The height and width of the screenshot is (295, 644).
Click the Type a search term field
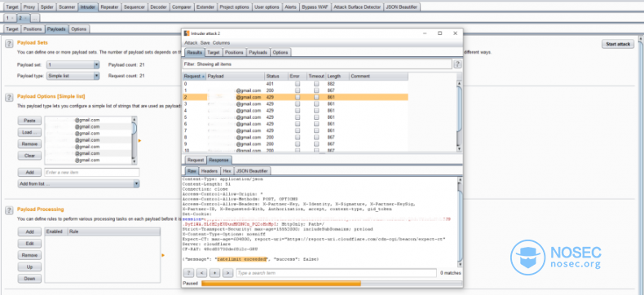click(336, 273)
